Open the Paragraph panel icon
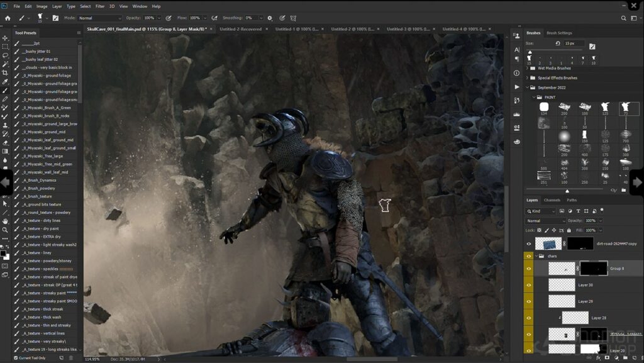644x363 pixels. [x=517, y=59]
